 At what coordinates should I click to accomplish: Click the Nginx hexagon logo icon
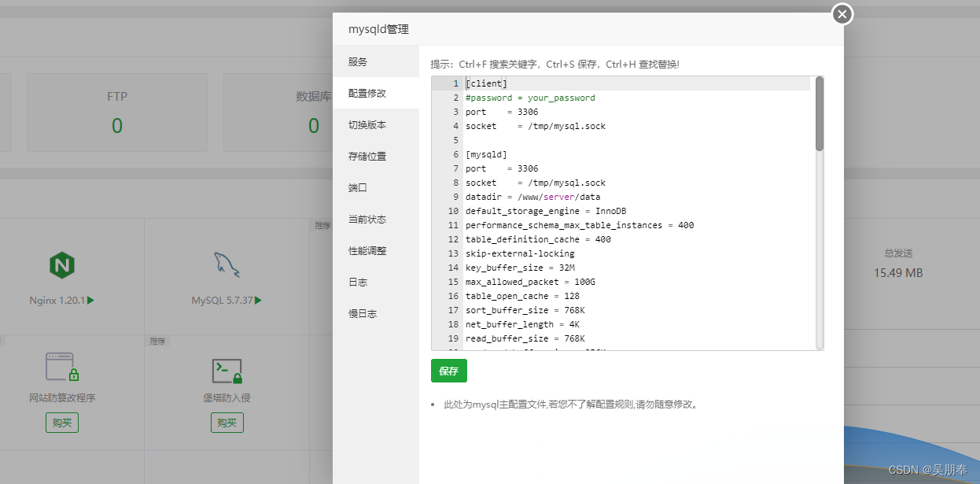(61, 264)
